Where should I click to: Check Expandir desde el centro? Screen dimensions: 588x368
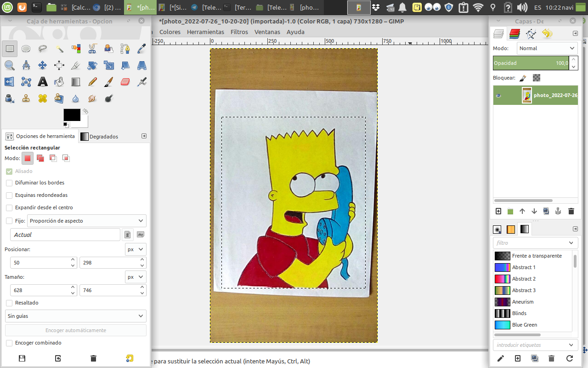pyautogui.click(x=9, y=207)
